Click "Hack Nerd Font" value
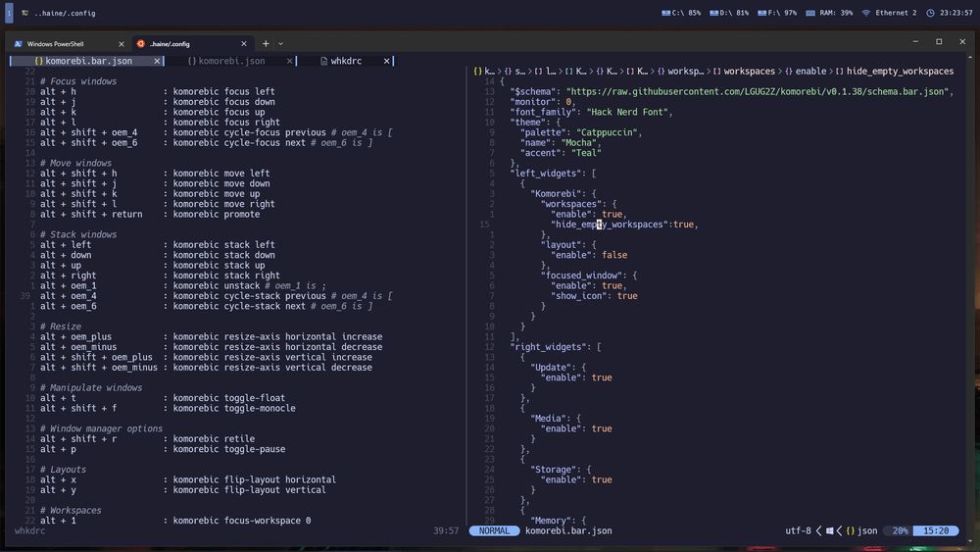This screenshot has height=552, width=980. 627,112
